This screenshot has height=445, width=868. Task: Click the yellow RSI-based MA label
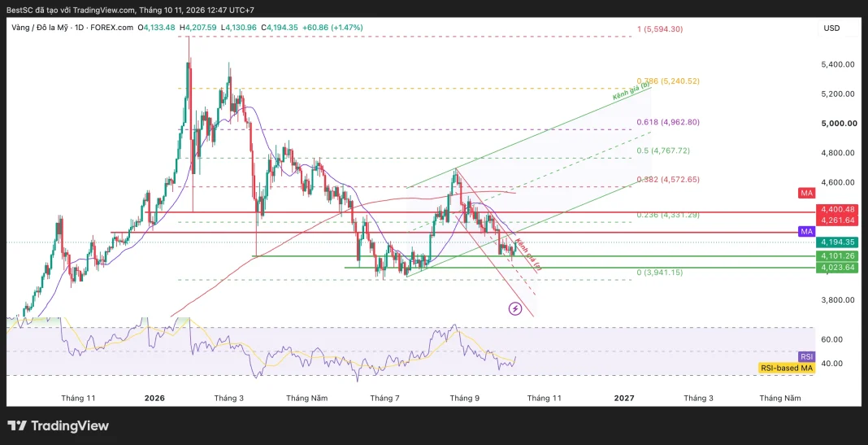click(x=786, y=367)
